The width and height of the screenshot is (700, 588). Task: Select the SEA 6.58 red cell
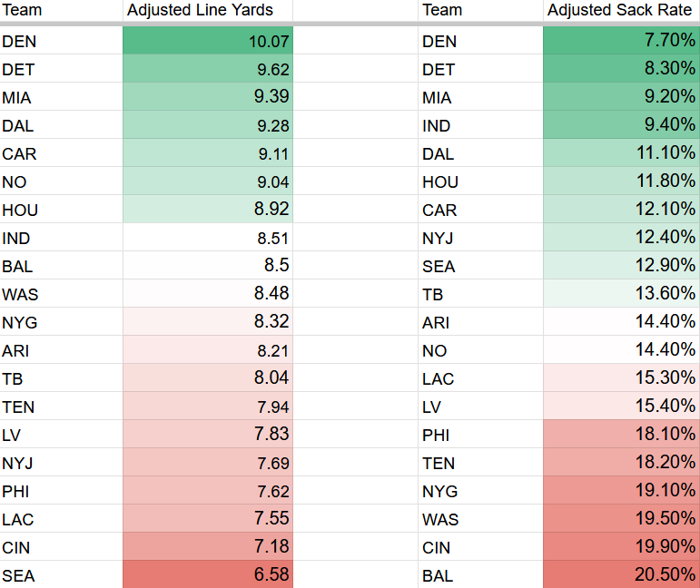coord(207,575)
